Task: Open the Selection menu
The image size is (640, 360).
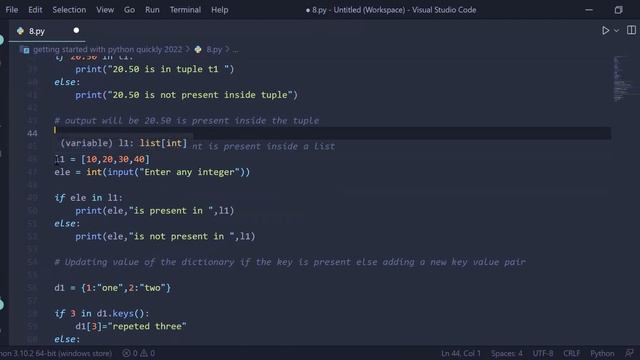Action: coord(69,10)
